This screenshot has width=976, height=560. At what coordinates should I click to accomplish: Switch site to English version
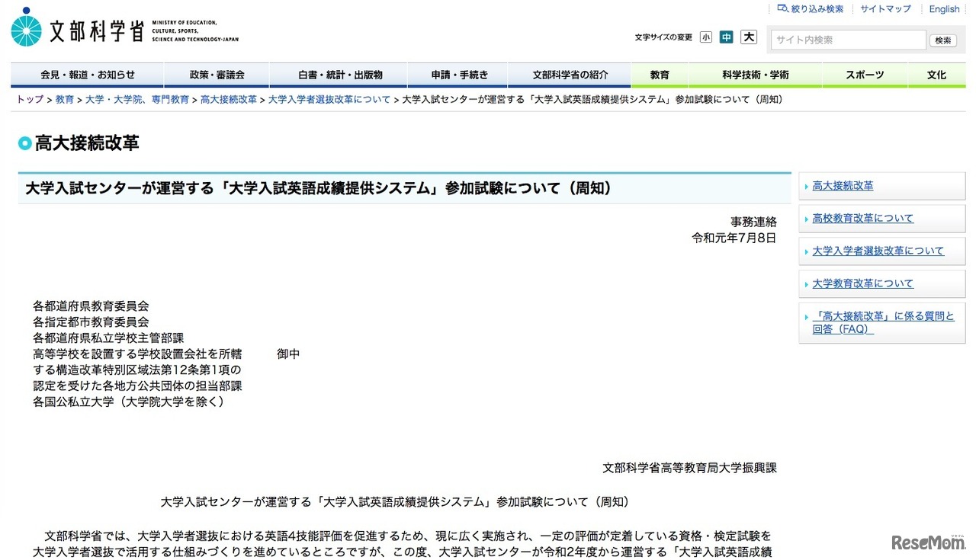944,8
